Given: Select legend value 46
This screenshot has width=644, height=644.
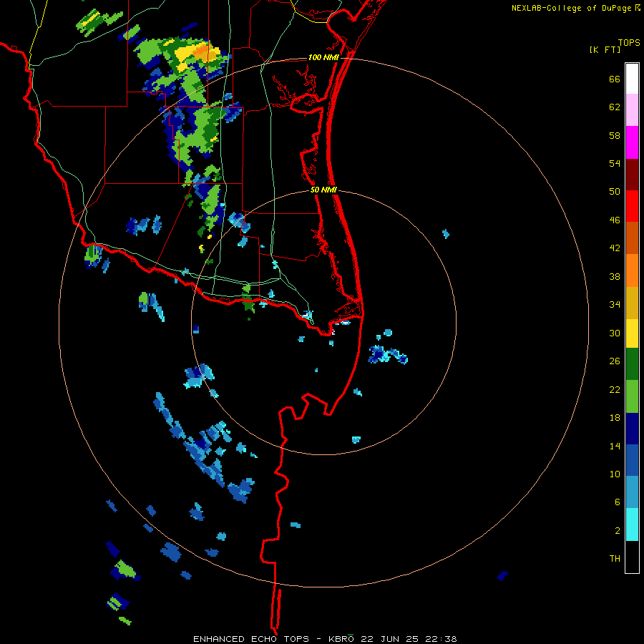Looking at the screenshot, I should [615, 220].
